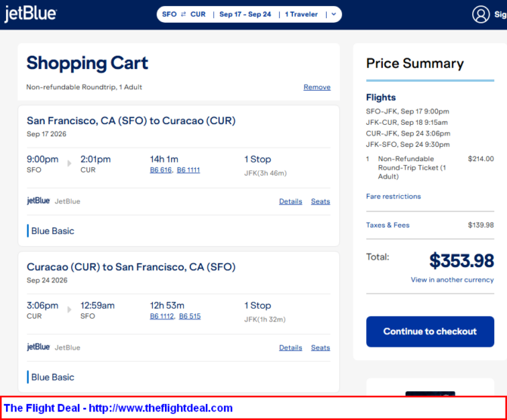Screen dimensions: 507x420
Task: Click the JetBlue logo in header
Action: 30,14
